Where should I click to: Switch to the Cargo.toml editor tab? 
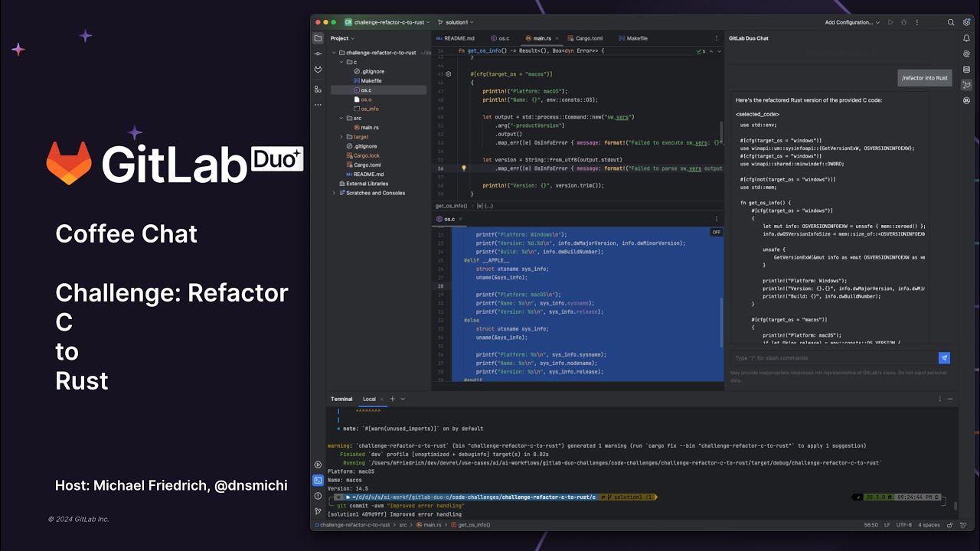pyautogui.click(x=585, y=38)
